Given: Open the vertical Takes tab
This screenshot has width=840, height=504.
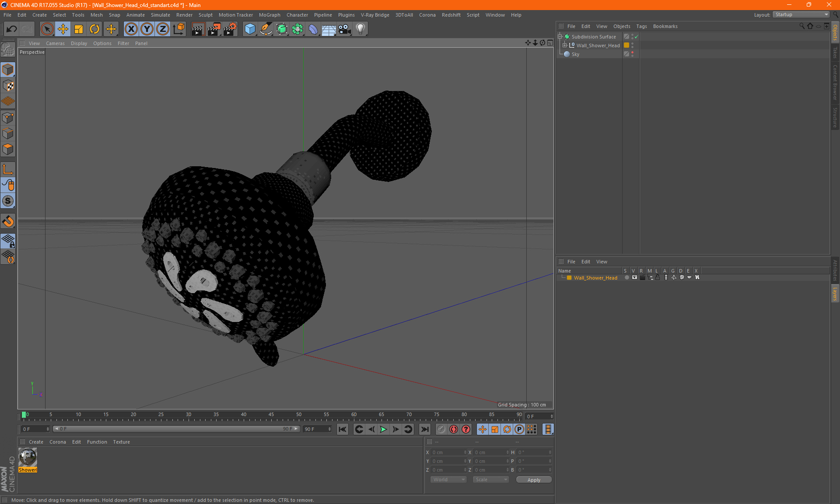Looking at the screenshot, I should click(x=835, y=52).
